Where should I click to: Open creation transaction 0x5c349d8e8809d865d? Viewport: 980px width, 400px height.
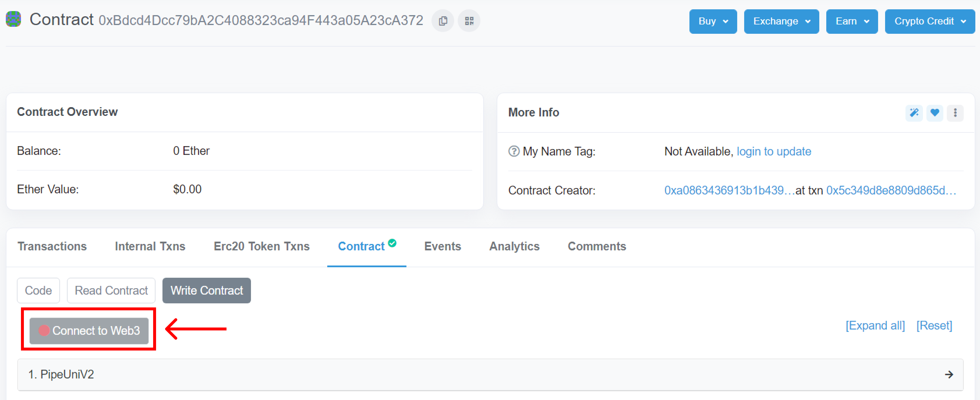click(x=891, y=190)
